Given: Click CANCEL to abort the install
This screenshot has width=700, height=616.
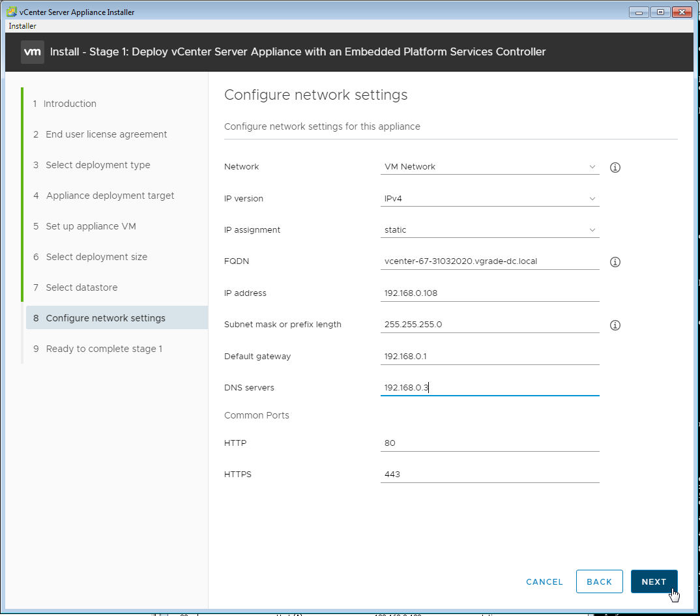Looking at the screenshot, I should [544, 581].
